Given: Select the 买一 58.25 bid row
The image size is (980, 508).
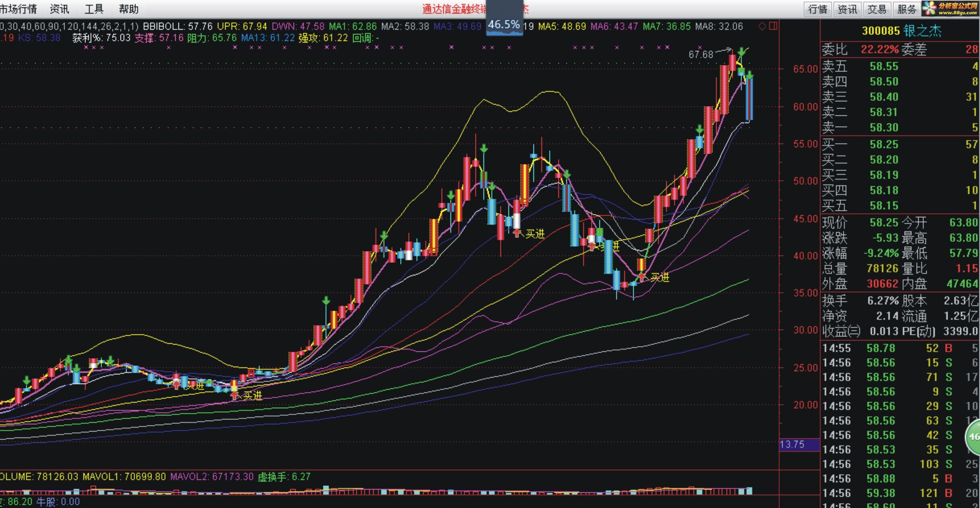Looking at the screenshot, I should pyautogui.click(x=900, y=144).
